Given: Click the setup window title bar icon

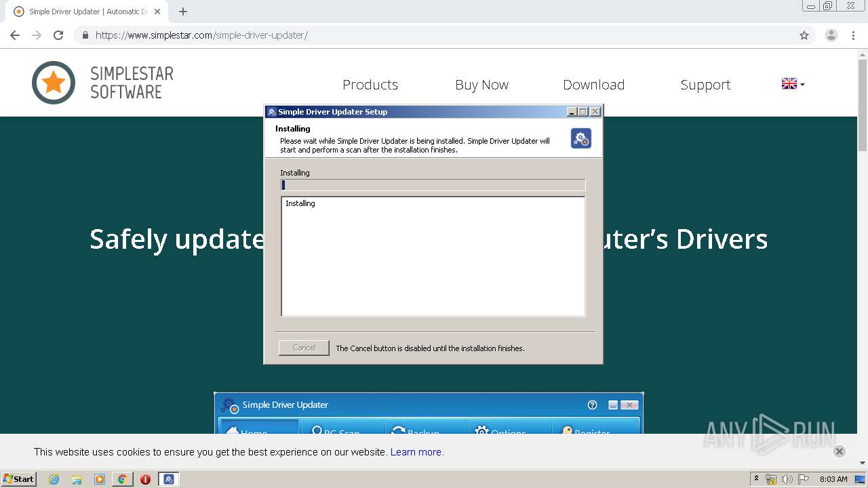Looking at the screenshot, I should (272, 112).
